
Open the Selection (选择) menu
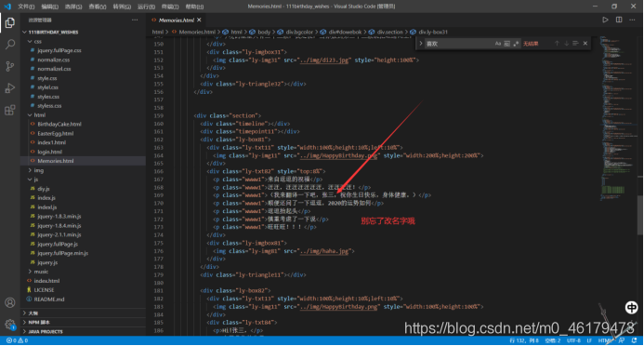point(73,7)
